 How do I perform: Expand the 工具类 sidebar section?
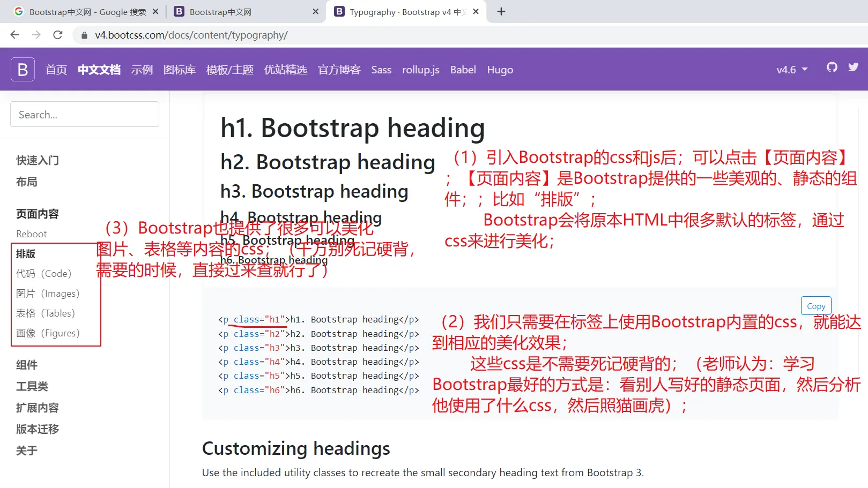[x=32, y=386]
